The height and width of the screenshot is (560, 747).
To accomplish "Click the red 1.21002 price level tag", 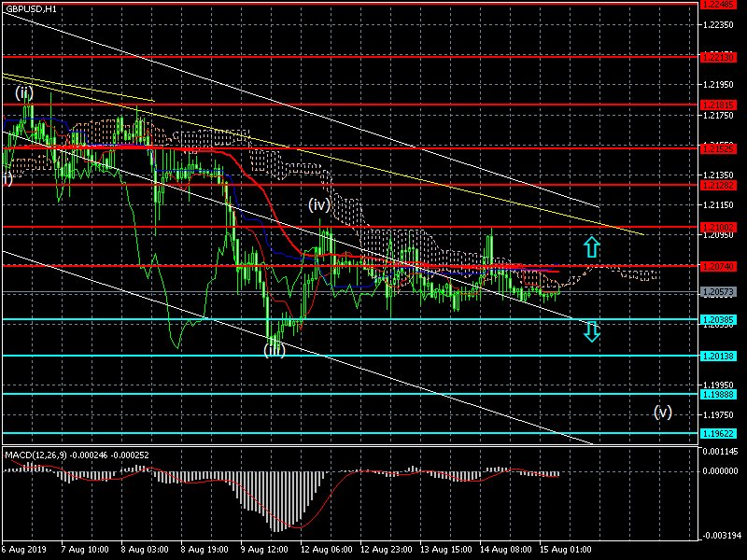I will pyautogui.click(x=719, y=227).
